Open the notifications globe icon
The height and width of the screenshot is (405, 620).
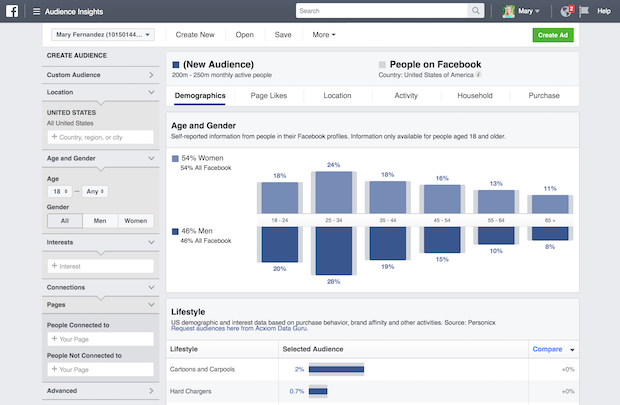[565, 11]
